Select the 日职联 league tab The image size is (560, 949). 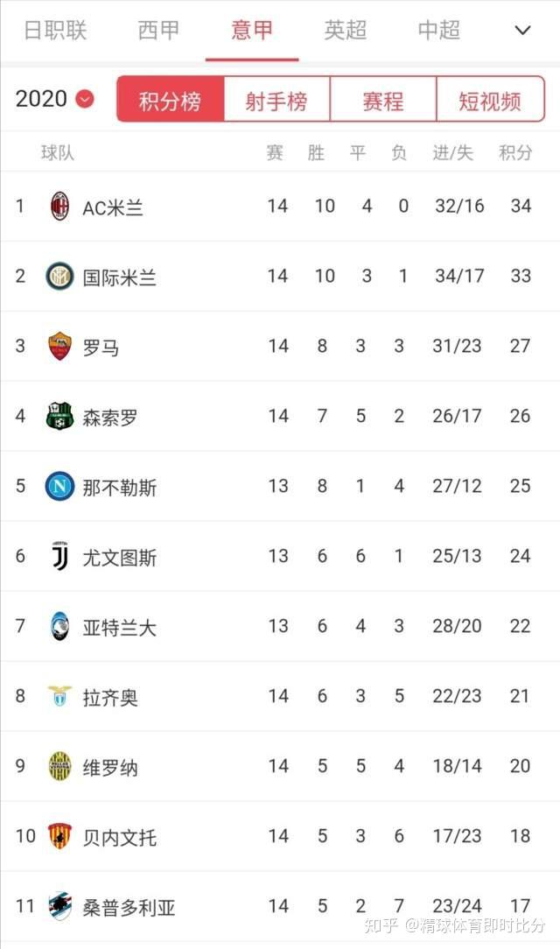(x=55, y=31)
